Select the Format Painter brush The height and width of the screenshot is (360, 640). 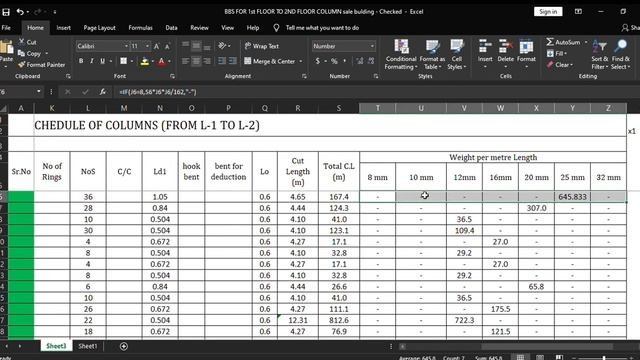point(22,64)
